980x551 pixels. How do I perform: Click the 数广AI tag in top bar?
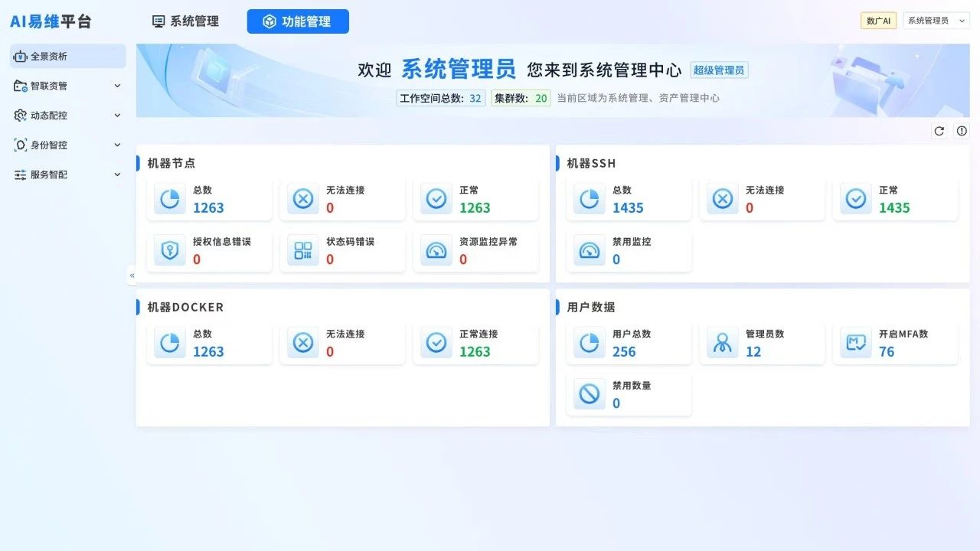point(877,20)
